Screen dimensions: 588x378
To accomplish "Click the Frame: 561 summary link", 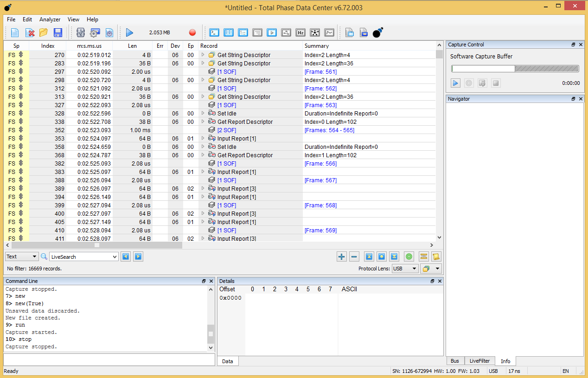I will click(x=320, y=72).
